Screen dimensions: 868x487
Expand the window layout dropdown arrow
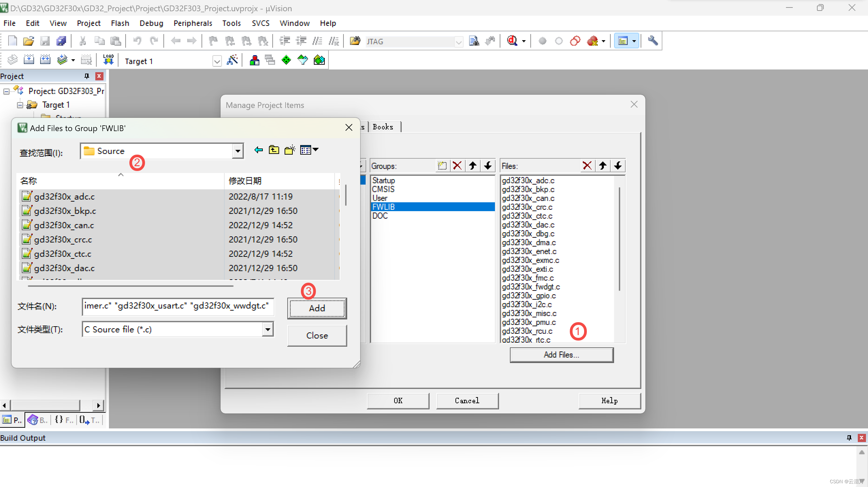(634, 41)
